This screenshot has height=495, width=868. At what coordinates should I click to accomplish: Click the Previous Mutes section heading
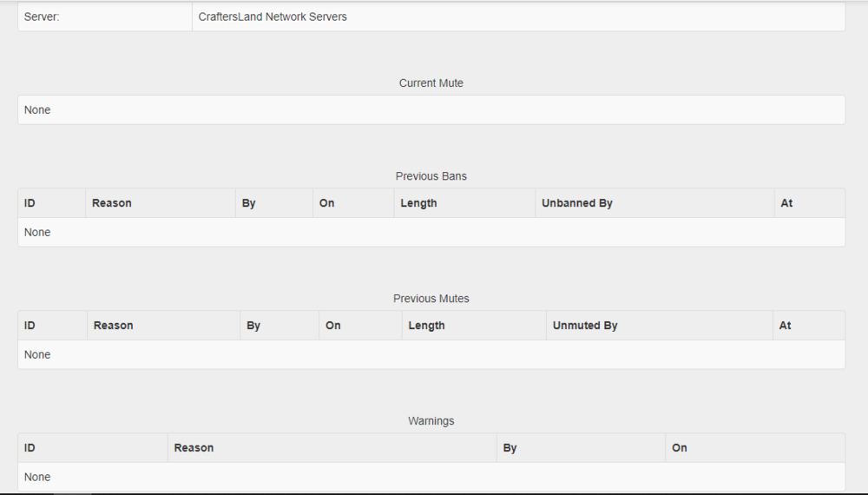point(431,299)
